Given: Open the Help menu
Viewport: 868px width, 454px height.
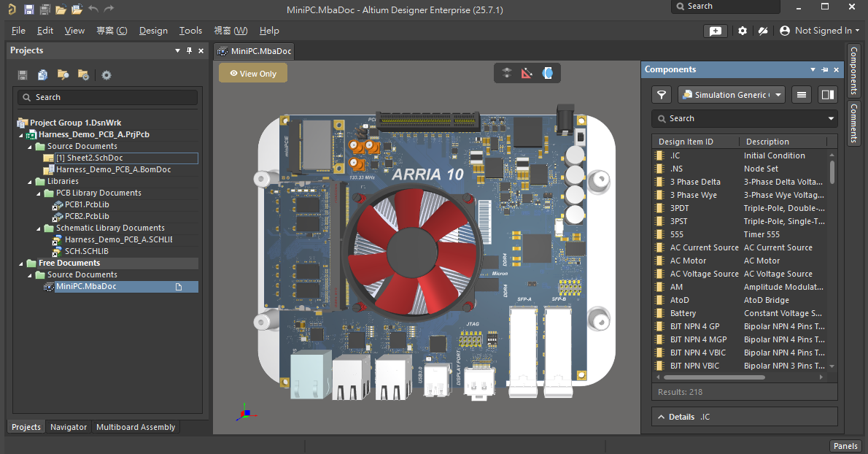Looking at the screenshot, I should tap(269, 31).
